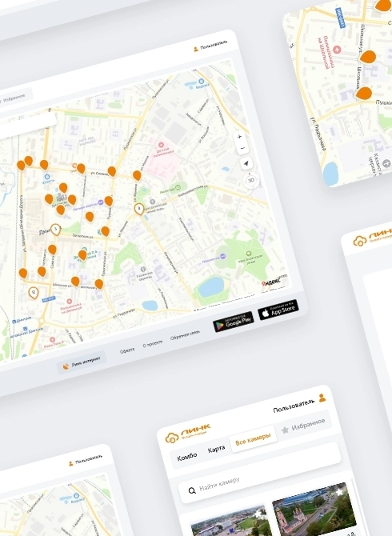Click the geolocation arrow button on map

tap(246, 164)
